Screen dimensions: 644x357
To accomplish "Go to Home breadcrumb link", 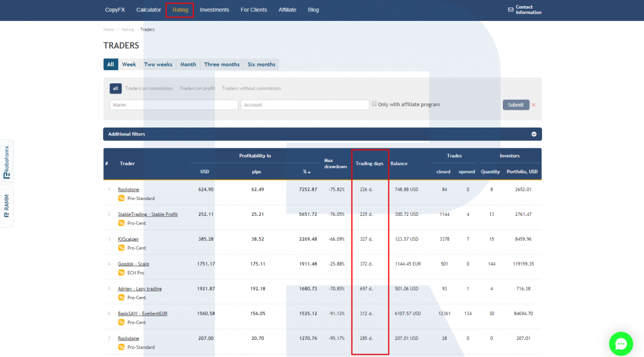I will click(109, 29).
